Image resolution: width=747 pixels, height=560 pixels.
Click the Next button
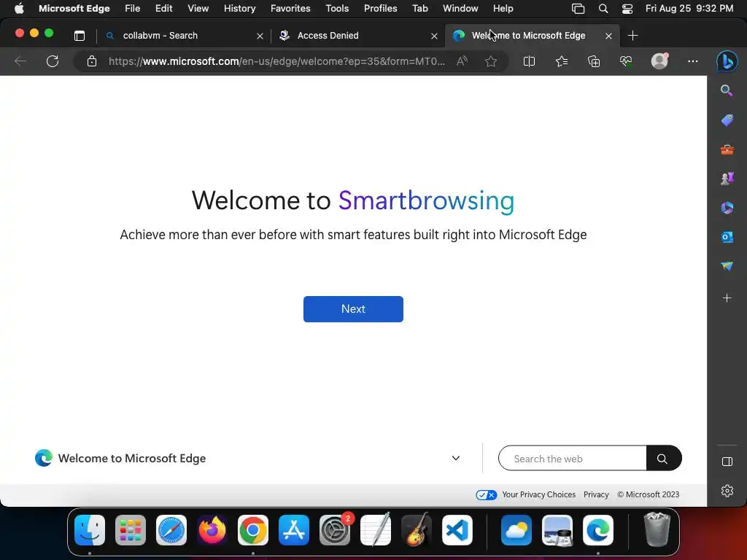coord(353,309)
